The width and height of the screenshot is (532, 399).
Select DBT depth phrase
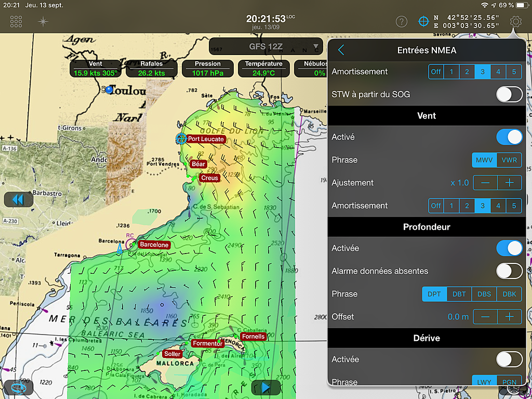459,294
